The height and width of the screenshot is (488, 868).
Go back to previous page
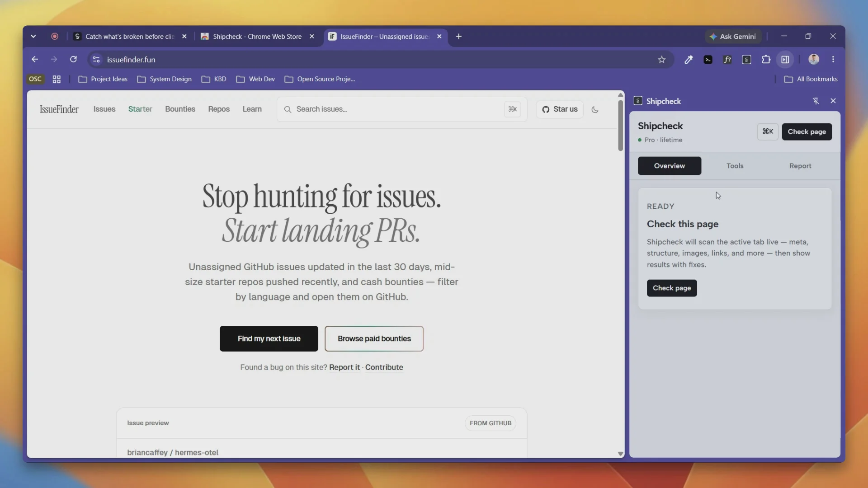tap(35, 60)
